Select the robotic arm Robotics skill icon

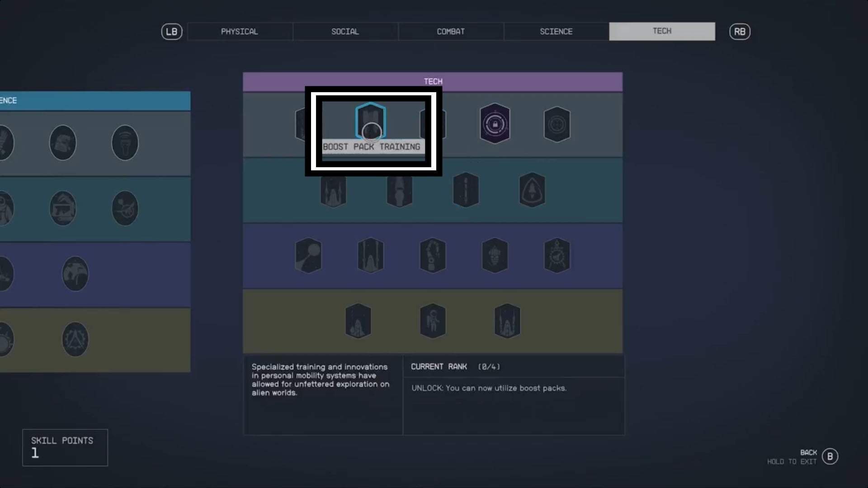(x=433, y=255)
